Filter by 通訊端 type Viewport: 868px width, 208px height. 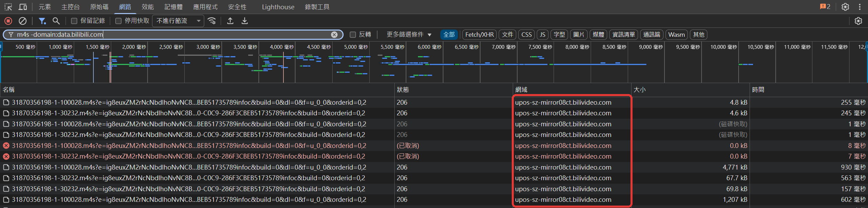(651, 35)
